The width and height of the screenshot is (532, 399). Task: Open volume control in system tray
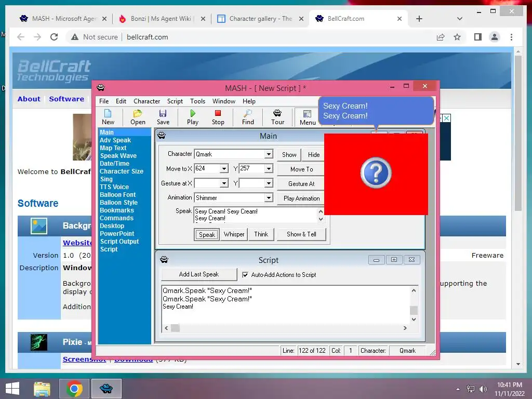point(483,389)
